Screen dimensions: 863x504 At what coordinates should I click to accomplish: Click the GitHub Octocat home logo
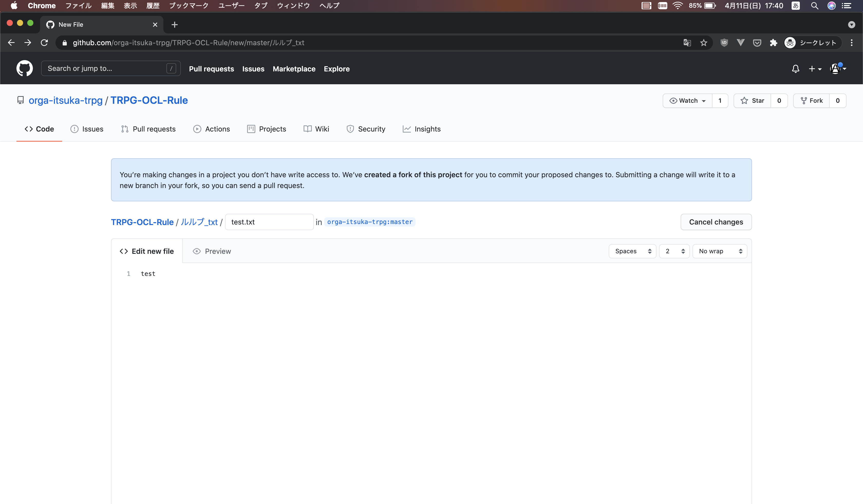tap(24, 69)
